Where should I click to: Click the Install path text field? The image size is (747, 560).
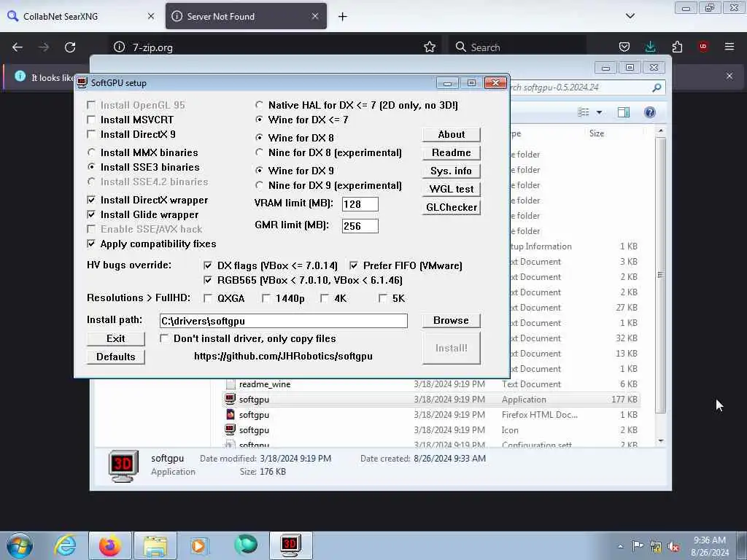click(284, 321)
